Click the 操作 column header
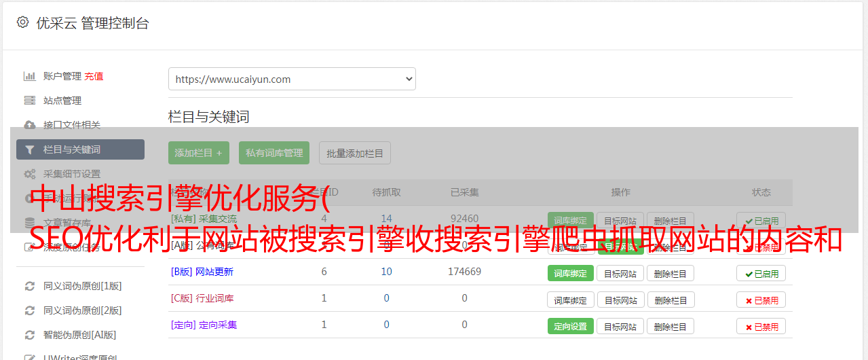 (x=621, y=192)
